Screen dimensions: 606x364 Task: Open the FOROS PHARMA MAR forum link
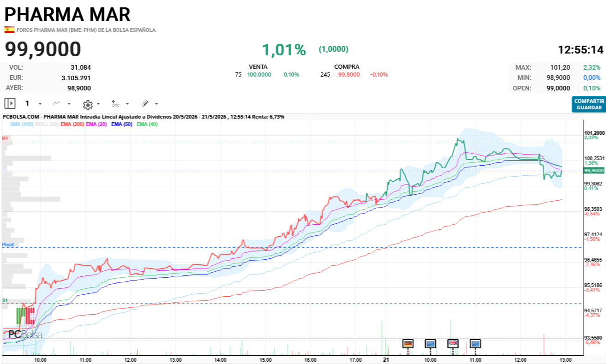point(87,30)
